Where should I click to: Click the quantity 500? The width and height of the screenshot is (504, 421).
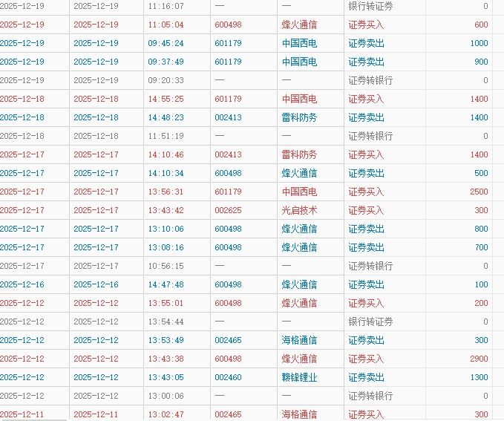(481, 173)
